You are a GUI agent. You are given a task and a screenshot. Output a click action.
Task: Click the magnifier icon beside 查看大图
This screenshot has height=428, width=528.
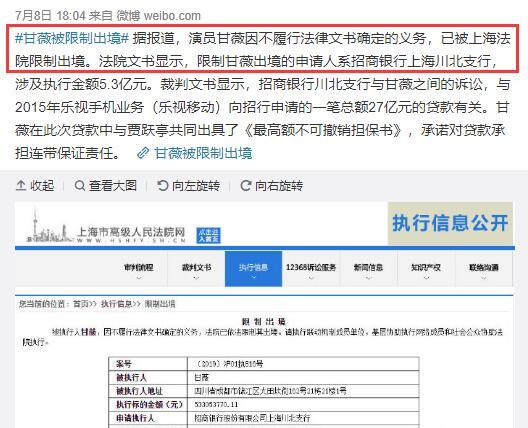click(79, 186)
